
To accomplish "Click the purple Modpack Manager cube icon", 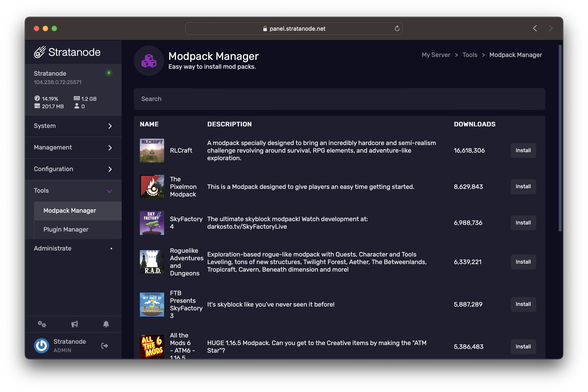I will 149,61.
